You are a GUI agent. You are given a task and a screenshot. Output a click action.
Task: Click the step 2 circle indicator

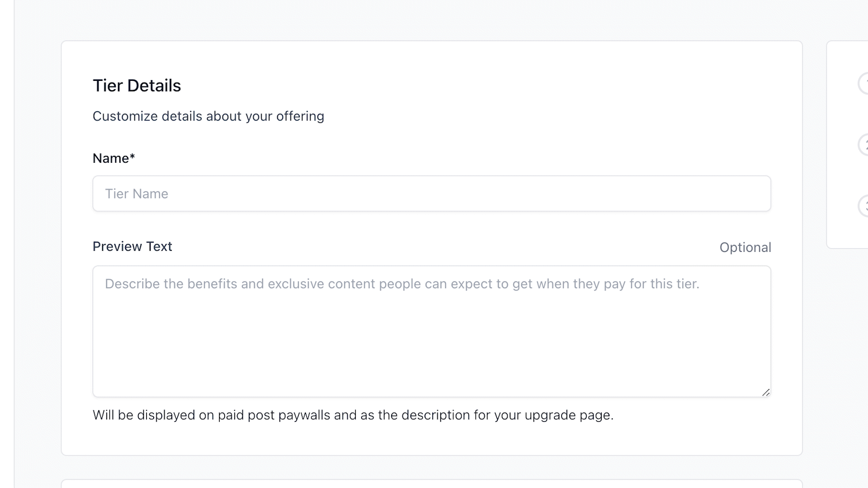click(x=864, y=145)
